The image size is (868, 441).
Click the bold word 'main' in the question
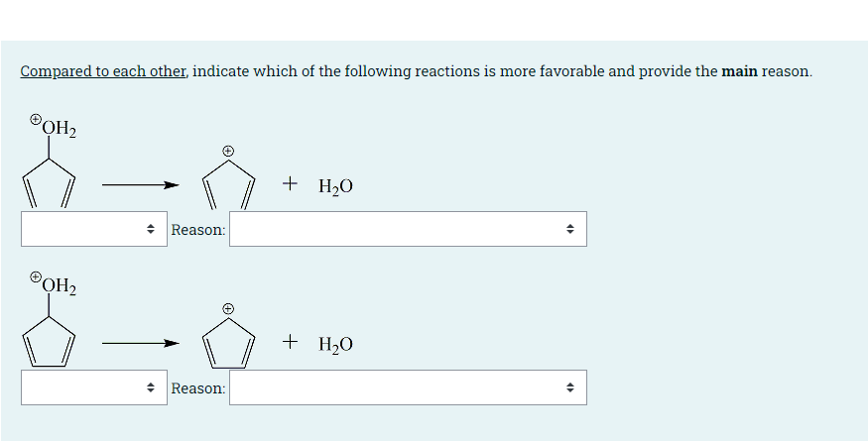click(740, 71)
